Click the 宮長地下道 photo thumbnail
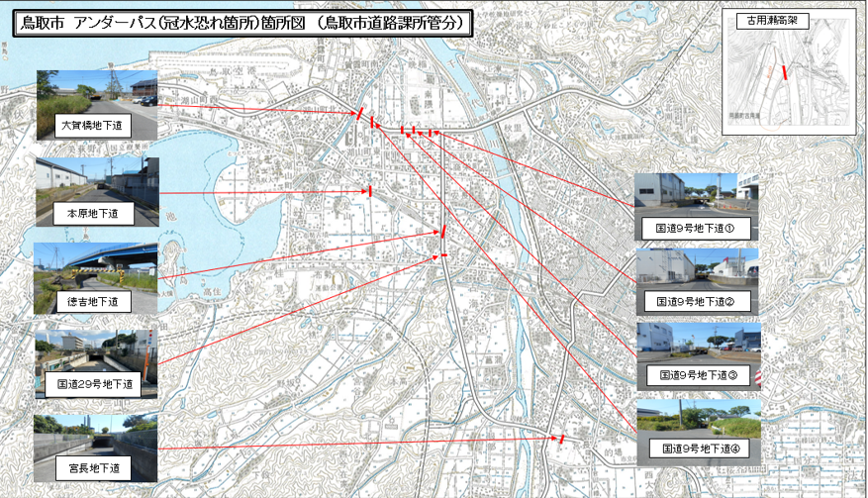 coord(95,448)
